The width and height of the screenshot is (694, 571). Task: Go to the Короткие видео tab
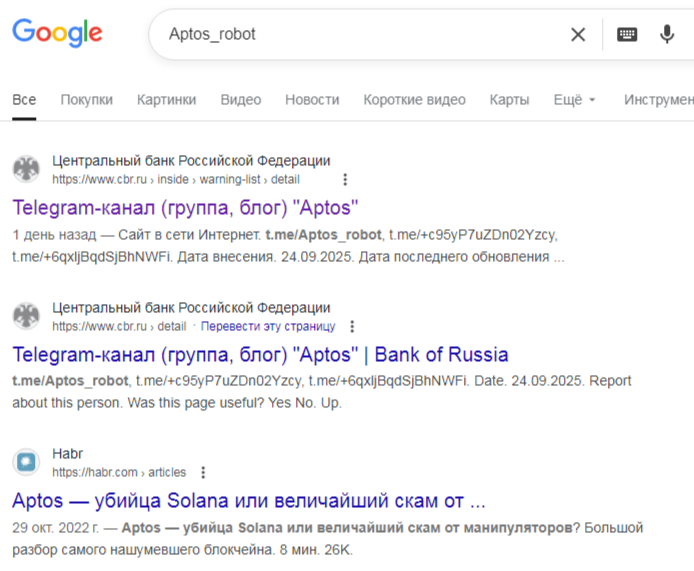click(x=414, y=100)
